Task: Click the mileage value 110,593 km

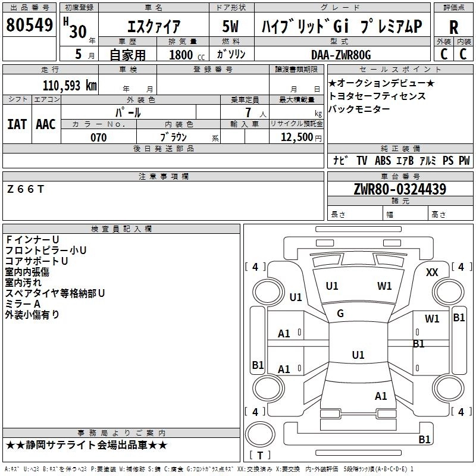Action: click(69, 86)
